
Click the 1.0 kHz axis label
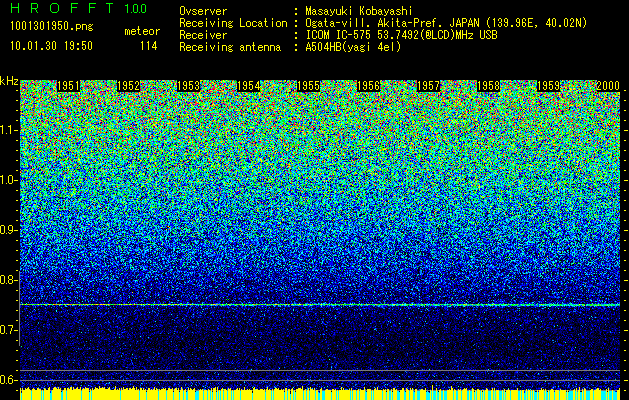[8, 180]
